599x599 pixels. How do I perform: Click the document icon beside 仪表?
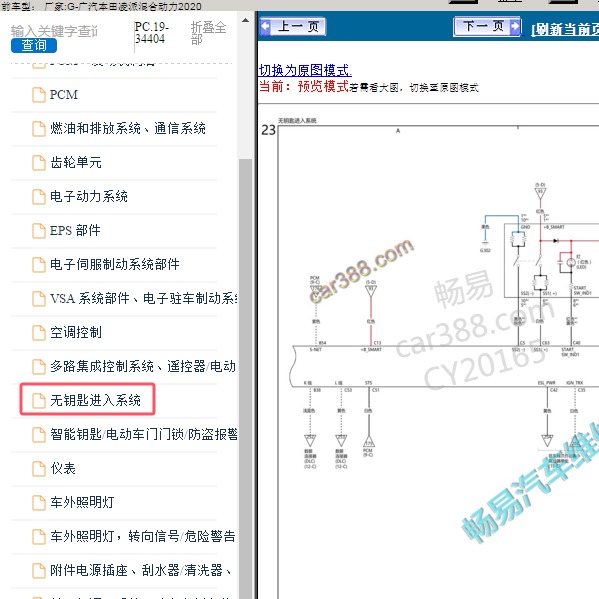[39, 469]
